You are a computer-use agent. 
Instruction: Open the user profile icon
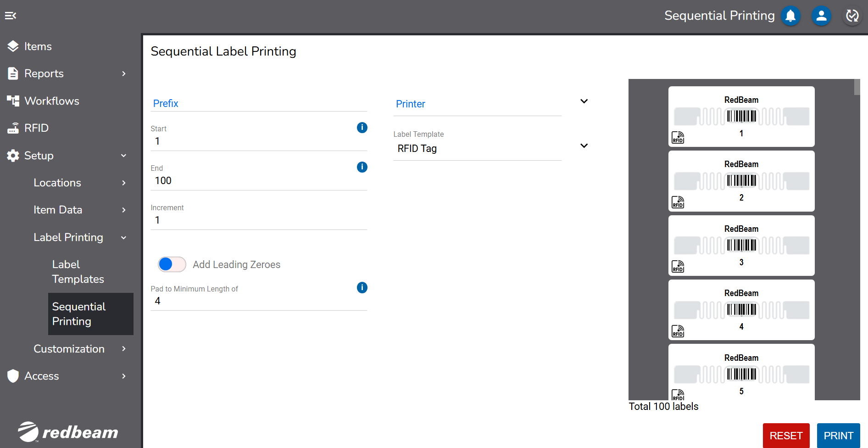point(821,16)
